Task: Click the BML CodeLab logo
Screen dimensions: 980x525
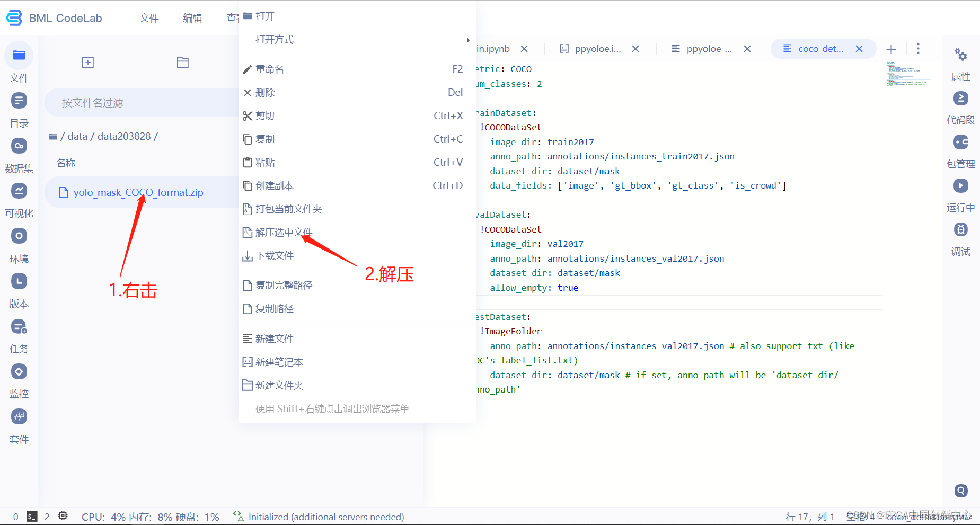Action: (54, 18)
